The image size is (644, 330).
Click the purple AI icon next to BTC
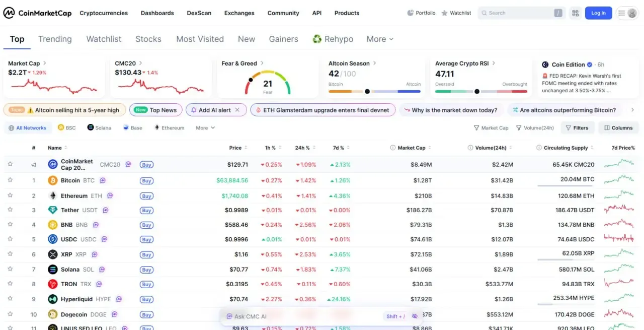[x=103, y=180]
